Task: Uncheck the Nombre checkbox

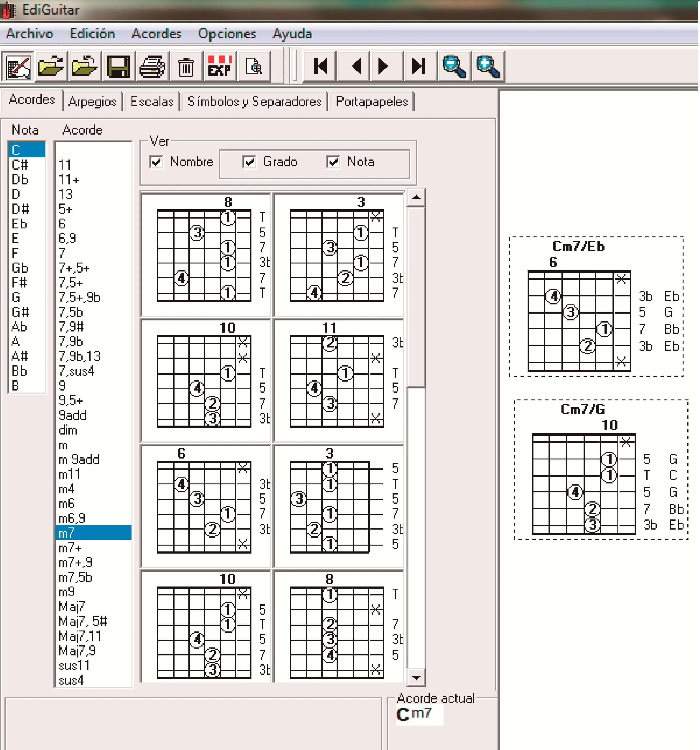Action: pyautogui.click(x=156, y=162)
